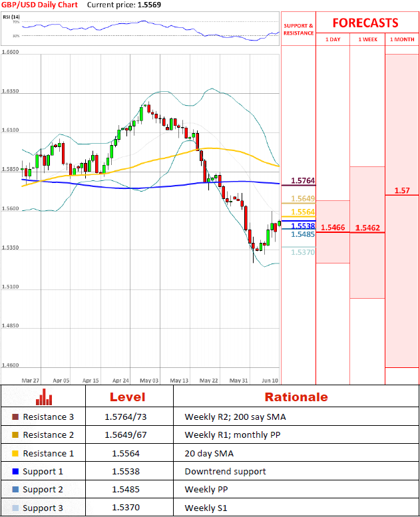Click the Support 2 steel-blue color swatch
This screenshot has width=420, height=517.
(15, 489)
